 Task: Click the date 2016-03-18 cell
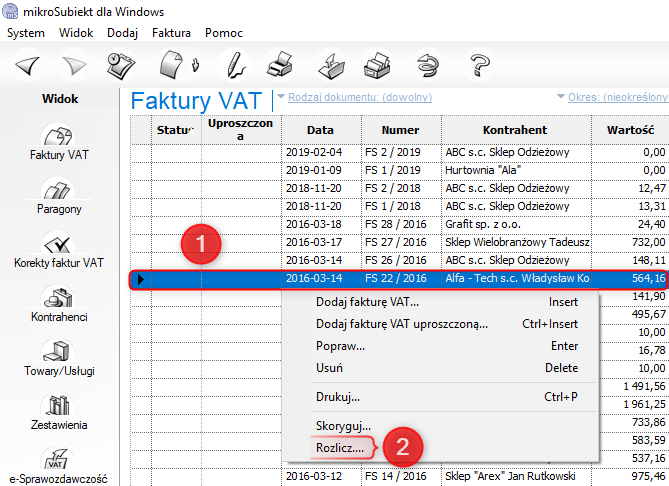[x=321, y=224]
